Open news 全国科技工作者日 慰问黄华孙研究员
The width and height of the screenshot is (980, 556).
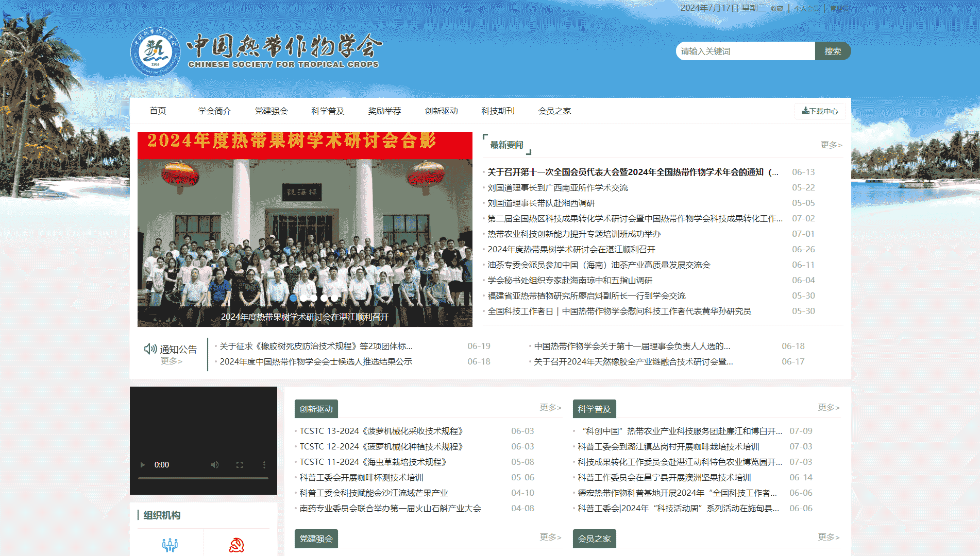(619, 311)
